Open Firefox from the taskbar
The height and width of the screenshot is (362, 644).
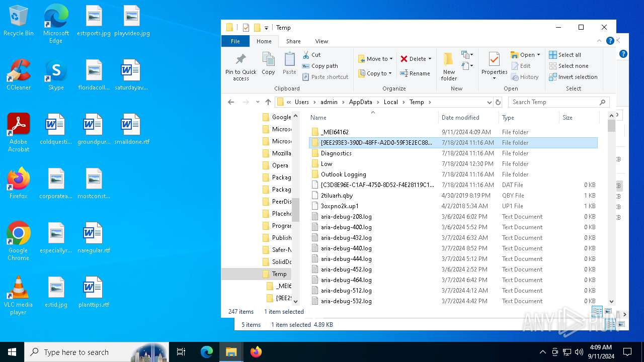point(256,352)
